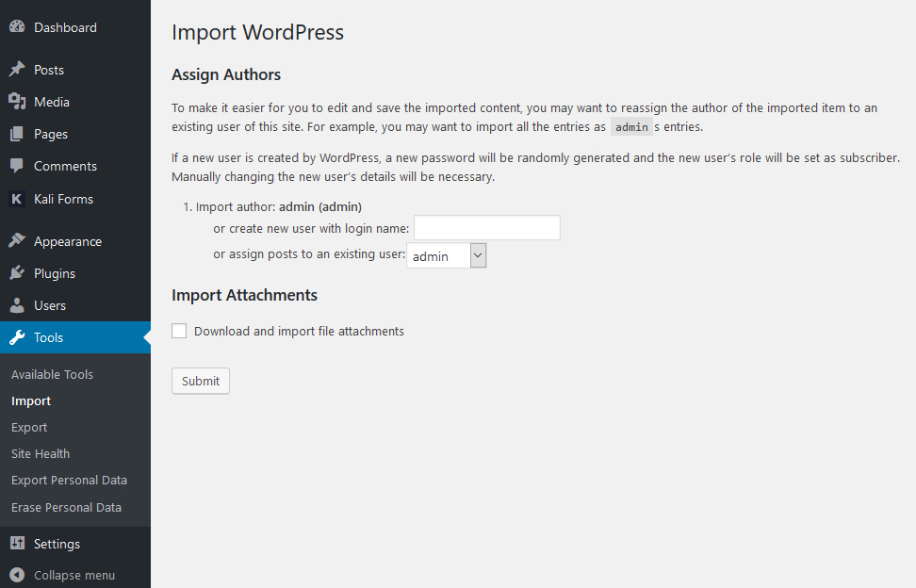Click the Users person icon
The image size is (916, 588).
pyautogui.click(x=17, y=304)
